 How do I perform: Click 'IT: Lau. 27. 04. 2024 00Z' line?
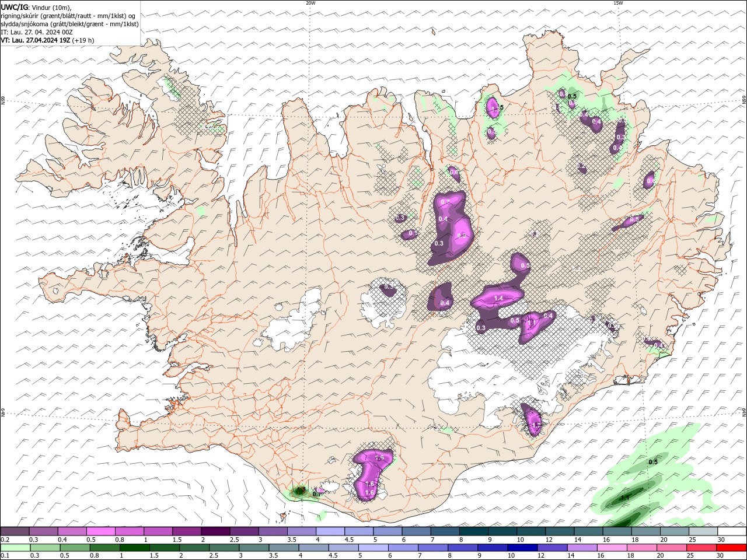pyautogui.click(x=37, y=32)
